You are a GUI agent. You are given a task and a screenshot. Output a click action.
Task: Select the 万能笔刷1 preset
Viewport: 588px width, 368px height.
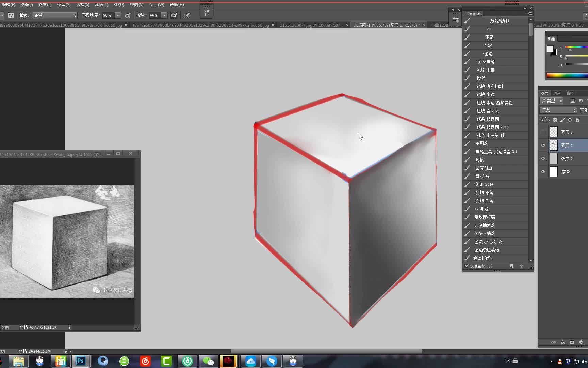[495, 21]
